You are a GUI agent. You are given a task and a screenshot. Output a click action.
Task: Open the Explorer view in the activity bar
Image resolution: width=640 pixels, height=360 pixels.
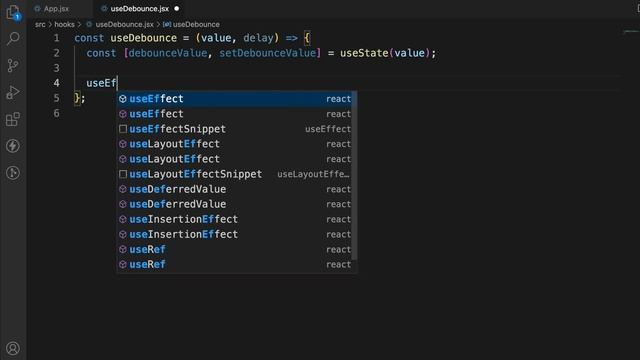pyautogui.click(x=13, y=13)
